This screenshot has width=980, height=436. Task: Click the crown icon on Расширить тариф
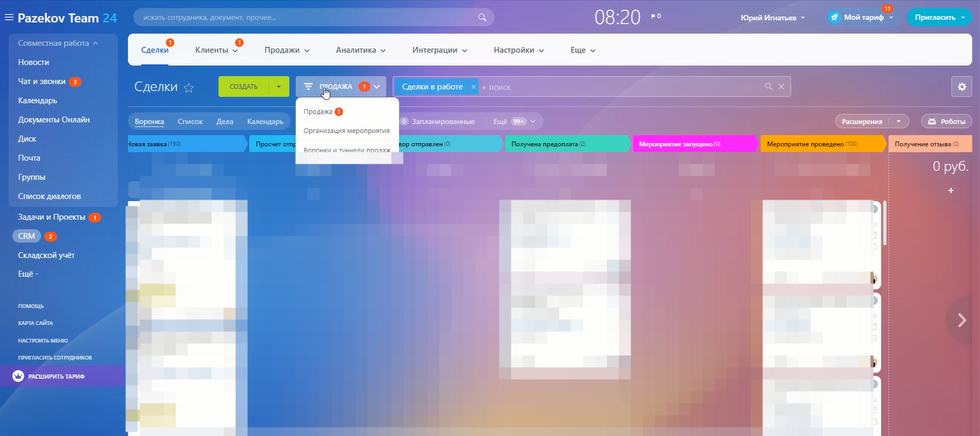pos(18,376)
